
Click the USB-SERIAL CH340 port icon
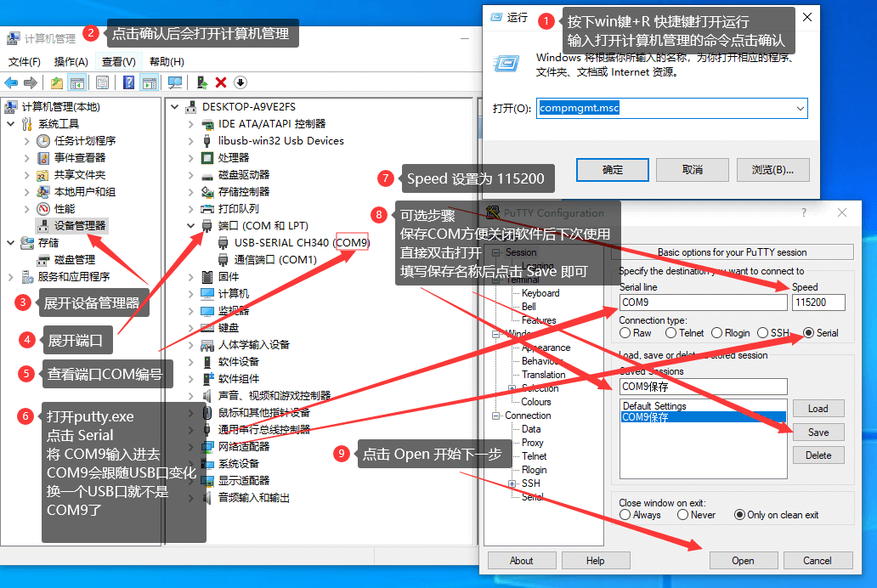click(223, 243)
